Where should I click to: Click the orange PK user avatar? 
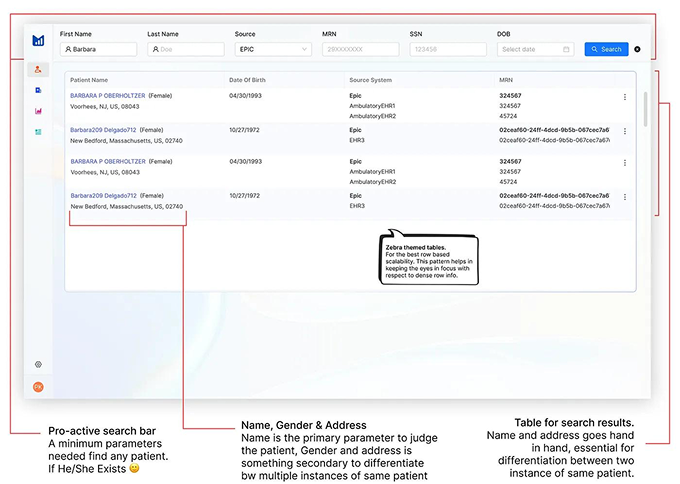(38, 387)
